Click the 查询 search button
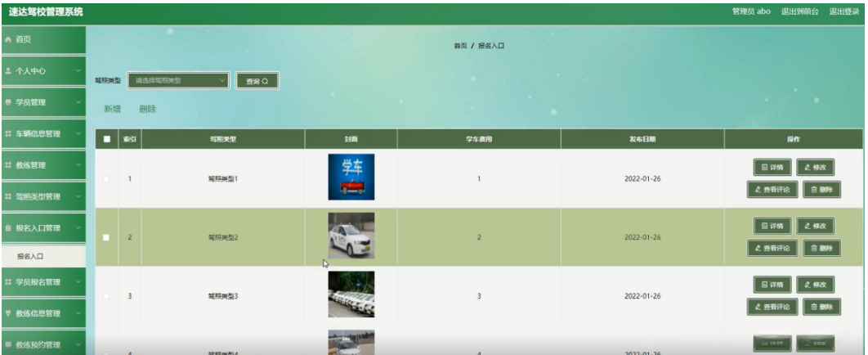This screenshot has width=868, height=355. [x=257, y=81]
